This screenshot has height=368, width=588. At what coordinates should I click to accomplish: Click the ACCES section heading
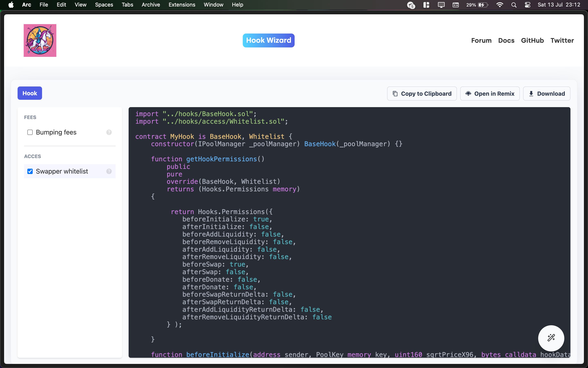pyautogui.click(x=32, y=156)
